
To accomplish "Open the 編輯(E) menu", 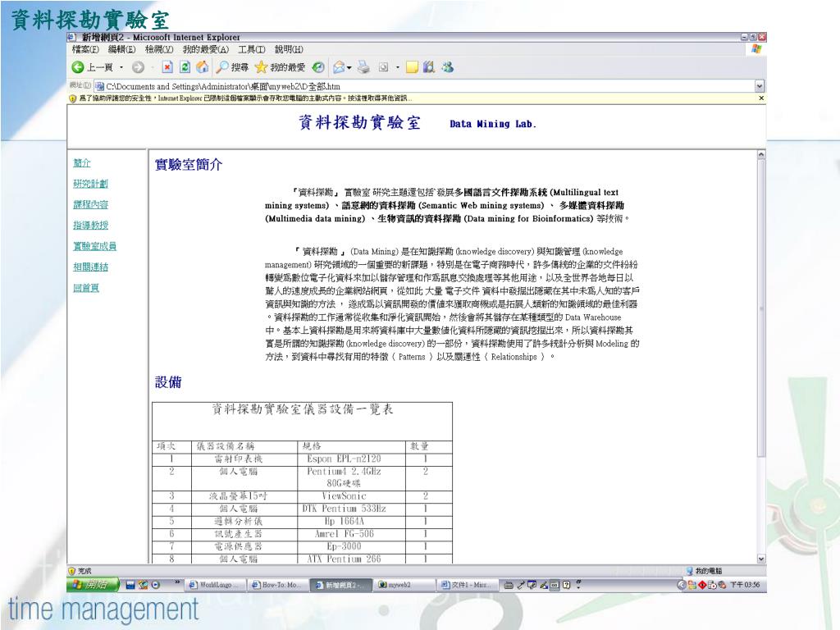I will [121, 49].
